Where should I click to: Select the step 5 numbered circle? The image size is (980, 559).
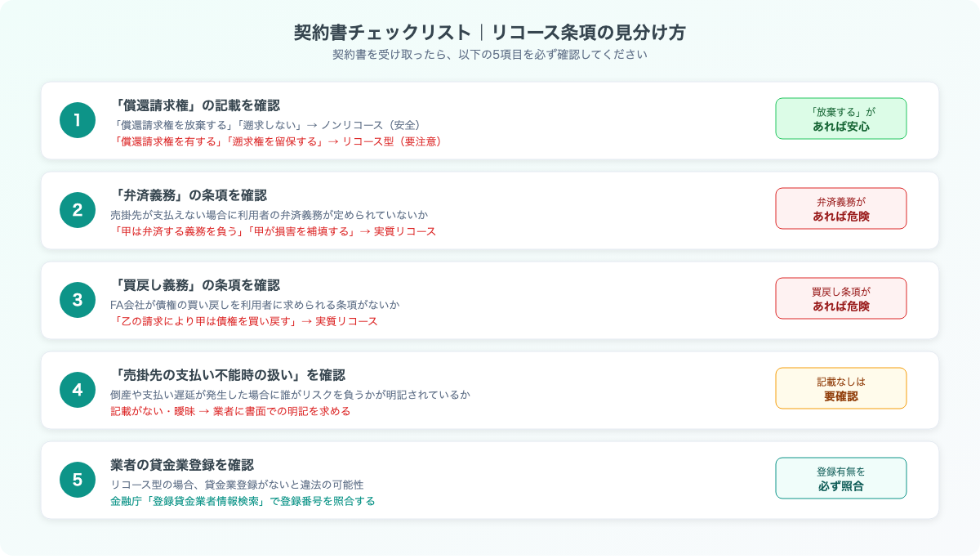click(76, 480)
